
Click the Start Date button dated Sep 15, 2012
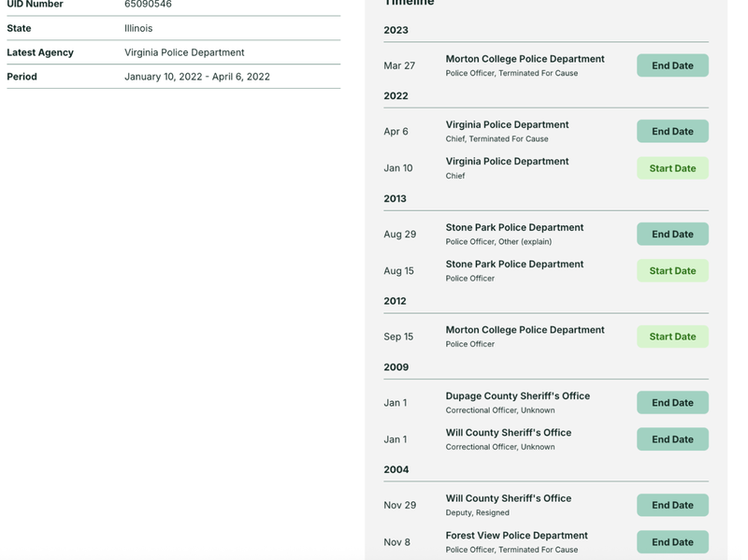click(671, 336)
